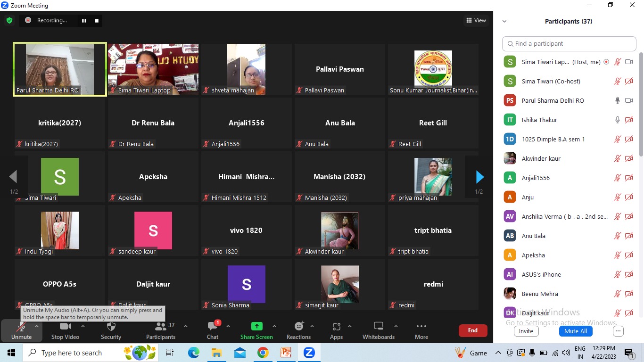Toggle Sima Tiwari (Co-host) muted mic icon
The image size is (644, 362).
(618, 81)
